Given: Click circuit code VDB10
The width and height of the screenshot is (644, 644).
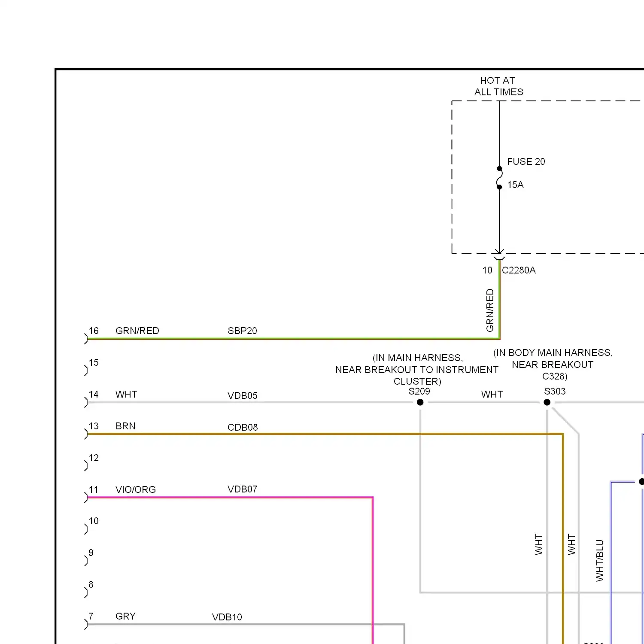Looking at the screenshot, I should click(227, 617).
